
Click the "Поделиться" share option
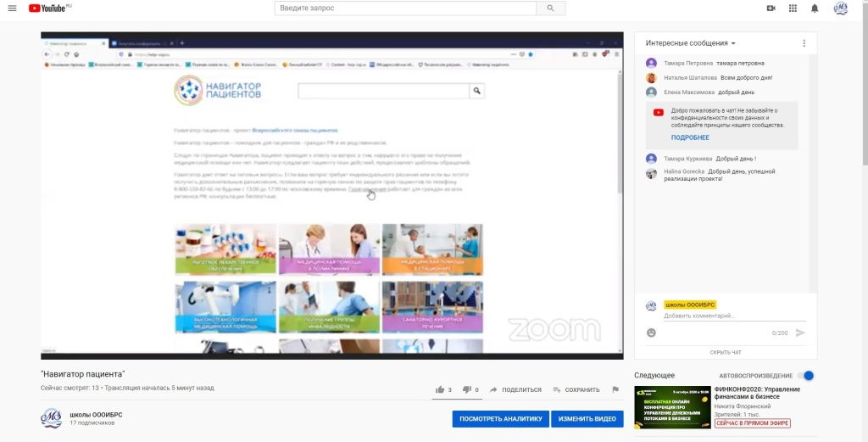(x=515, y=389)
